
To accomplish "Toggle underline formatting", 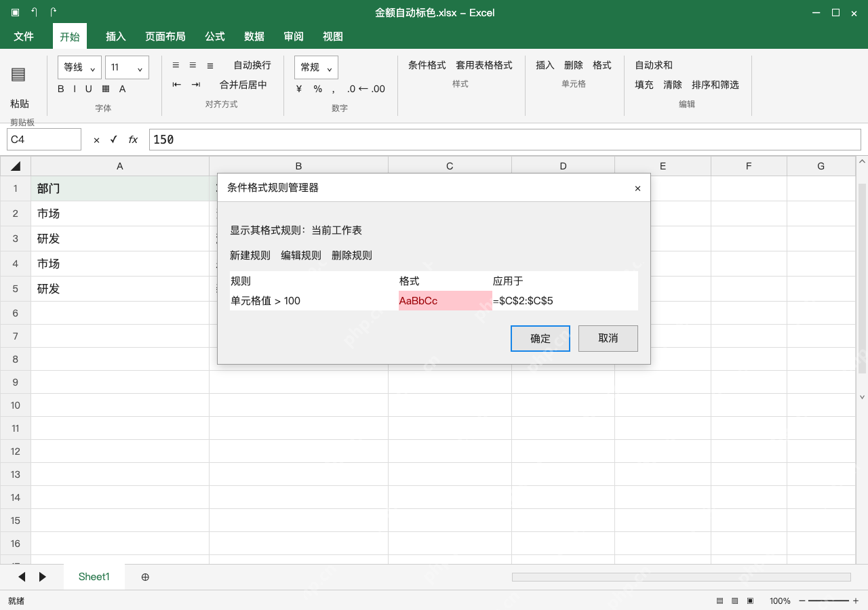I will click(88, 89).
